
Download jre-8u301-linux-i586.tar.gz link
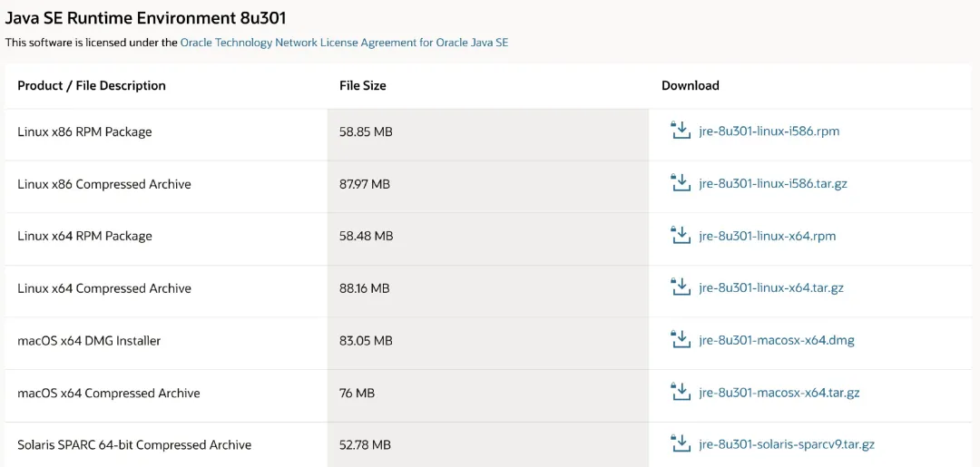773,184
